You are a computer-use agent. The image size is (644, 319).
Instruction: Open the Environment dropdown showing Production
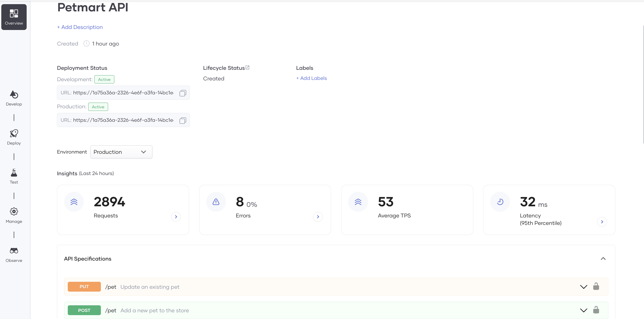[x=121, y=152]
